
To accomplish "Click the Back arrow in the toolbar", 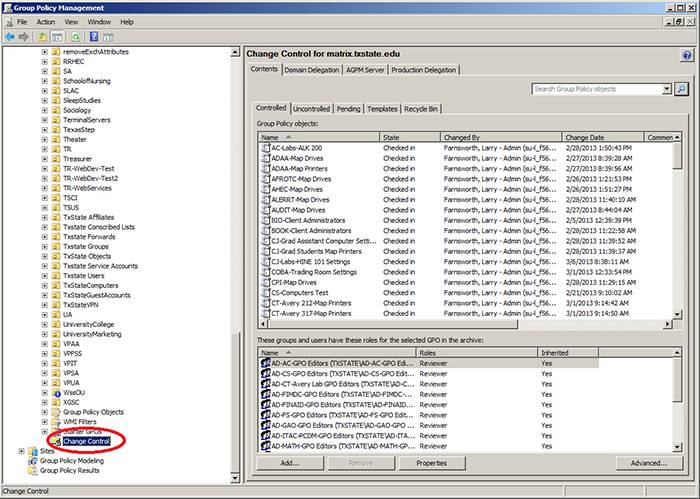I will pyautogui.click(x=9, y=36).
